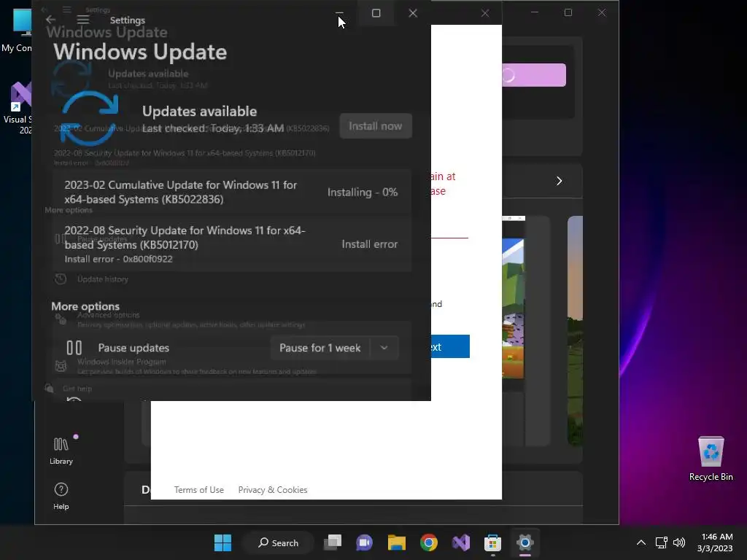Click the blue sync arrows update icon

(x=89, y=117)
